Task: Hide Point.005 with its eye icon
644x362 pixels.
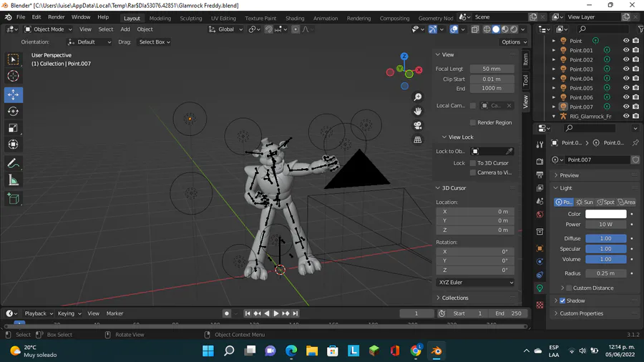Action: [626, 88]
